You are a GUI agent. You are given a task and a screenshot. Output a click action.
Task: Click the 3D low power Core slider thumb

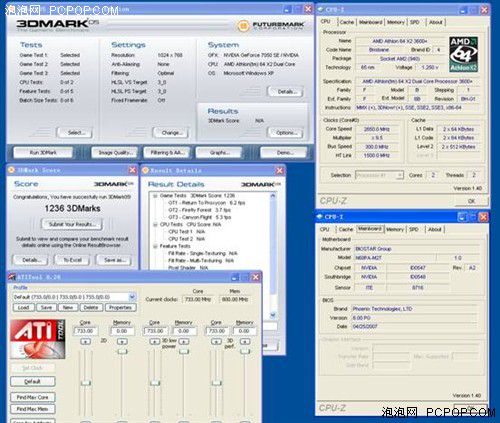pyautogui.click(x=155, y=383)
